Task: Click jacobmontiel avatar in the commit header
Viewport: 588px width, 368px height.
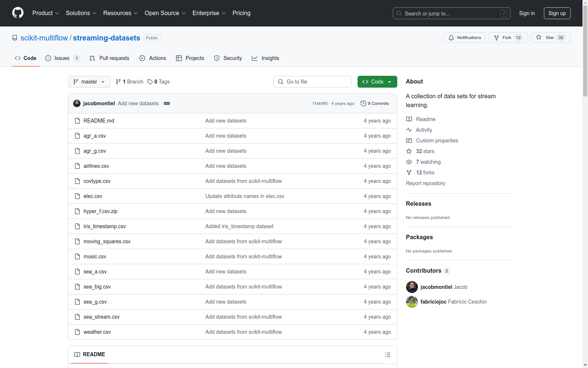Action: [77, 103]
